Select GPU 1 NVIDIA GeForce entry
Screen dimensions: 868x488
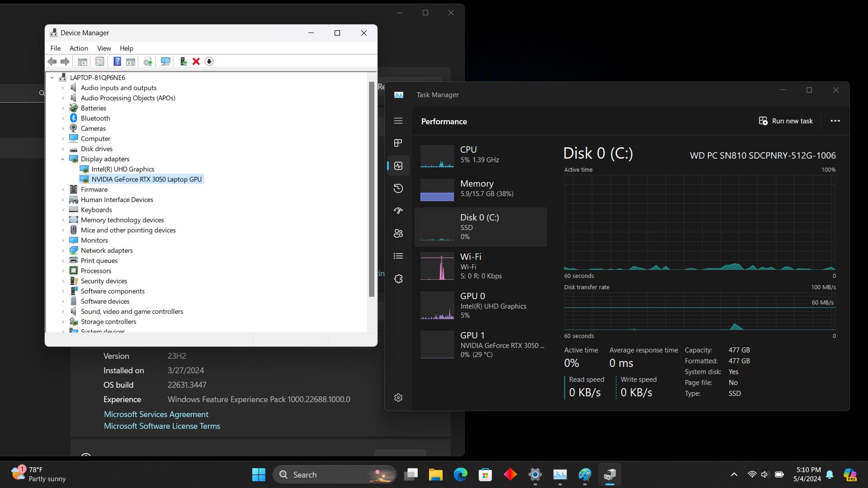(x=481, y=345)
